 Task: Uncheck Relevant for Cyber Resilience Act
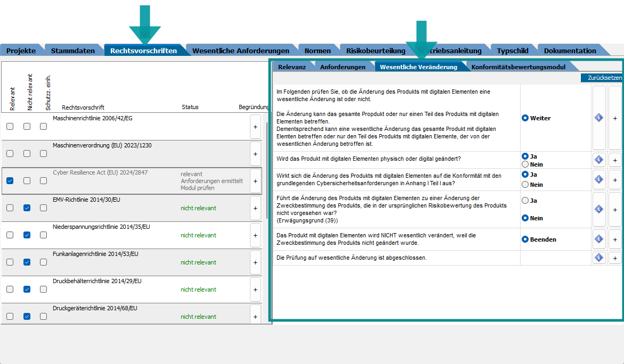coord(10,181)
